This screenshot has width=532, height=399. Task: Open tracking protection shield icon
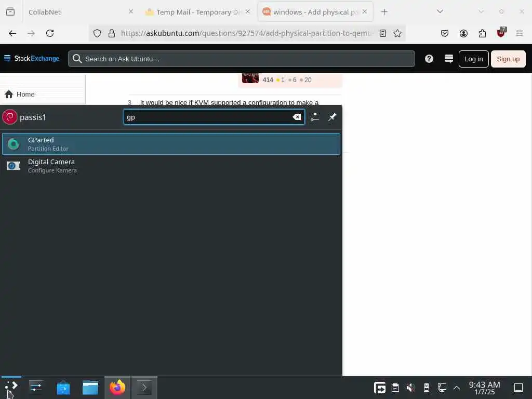[97, 33]
